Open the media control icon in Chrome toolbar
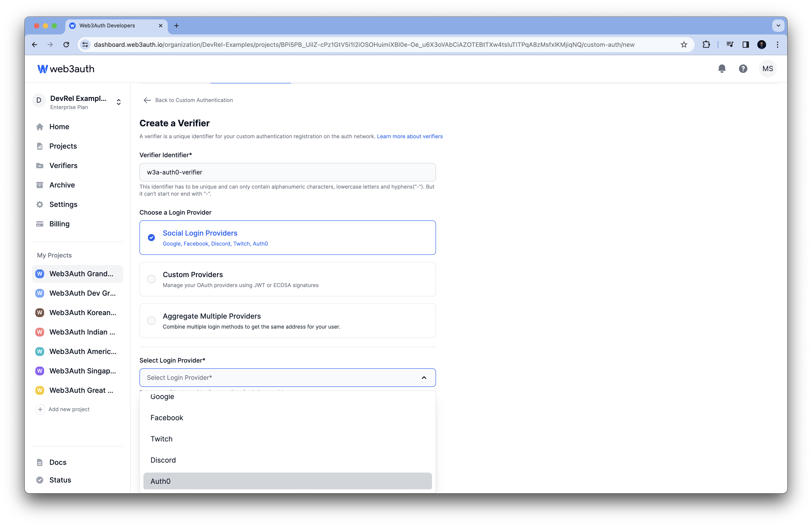This screenshot has width=812, height=526. (729, 45)
